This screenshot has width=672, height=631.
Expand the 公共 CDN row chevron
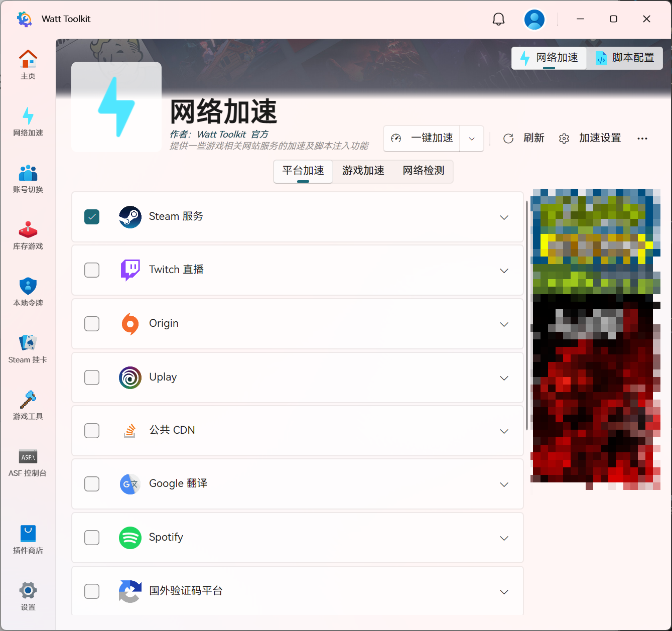click(x=504, y=431)
